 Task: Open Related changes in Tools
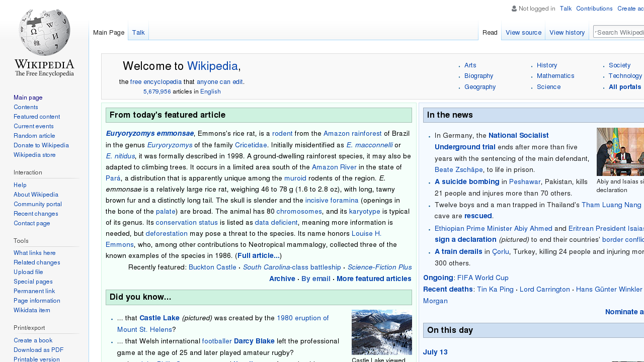point(37,262)
